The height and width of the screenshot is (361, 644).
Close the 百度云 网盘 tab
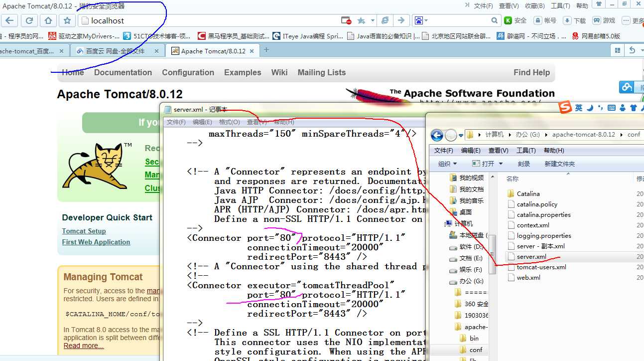156,51
